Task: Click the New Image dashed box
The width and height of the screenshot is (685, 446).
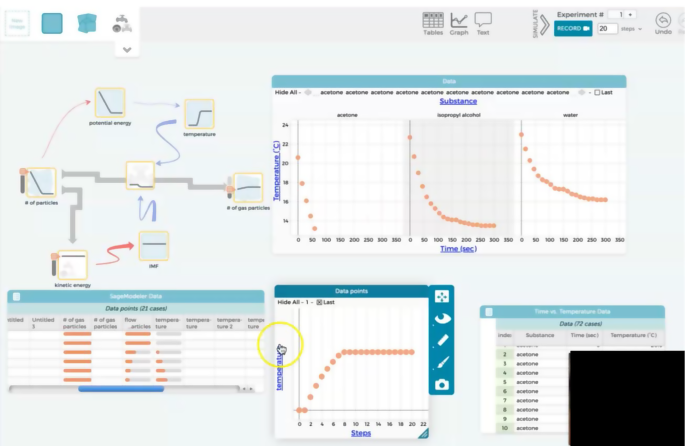Action: [x=17, y=23]
